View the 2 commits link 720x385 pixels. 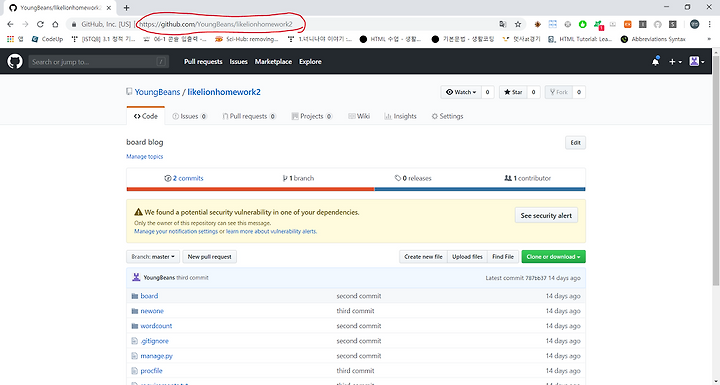click(184, 178)
